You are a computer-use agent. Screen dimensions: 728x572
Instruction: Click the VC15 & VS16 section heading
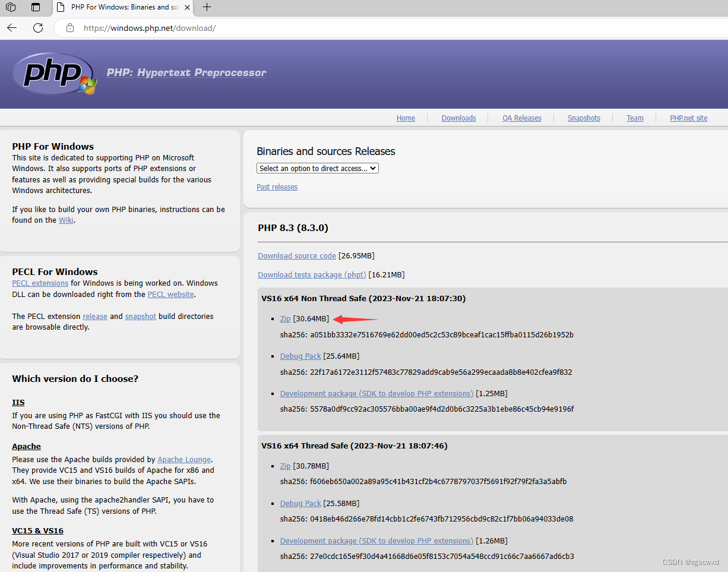(x=37, y=531)
